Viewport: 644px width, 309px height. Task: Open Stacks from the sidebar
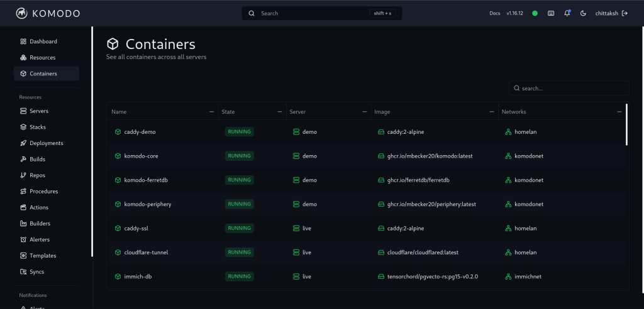[47, 127]
